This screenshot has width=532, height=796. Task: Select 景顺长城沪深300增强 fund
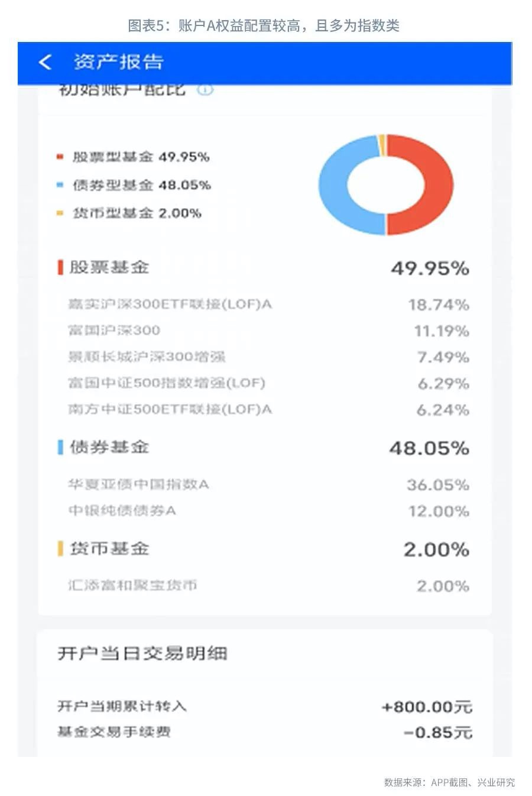point(147,357)
